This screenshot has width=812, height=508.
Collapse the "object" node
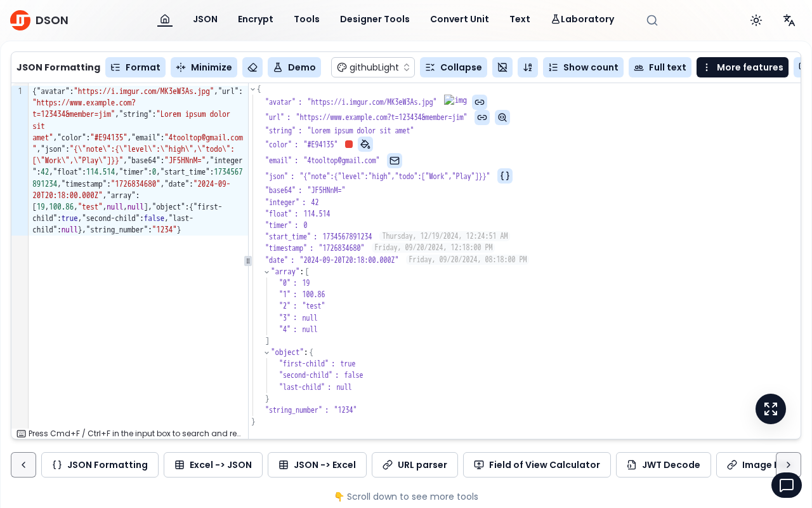coord(267,352)
